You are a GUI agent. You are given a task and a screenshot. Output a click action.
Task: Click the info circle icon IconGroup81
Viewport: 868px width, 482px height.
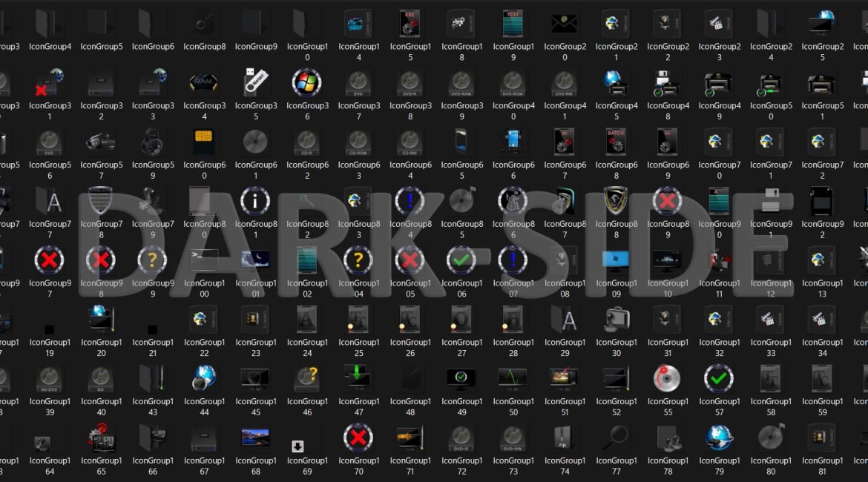pyautogui.click(x=256, y=201)
